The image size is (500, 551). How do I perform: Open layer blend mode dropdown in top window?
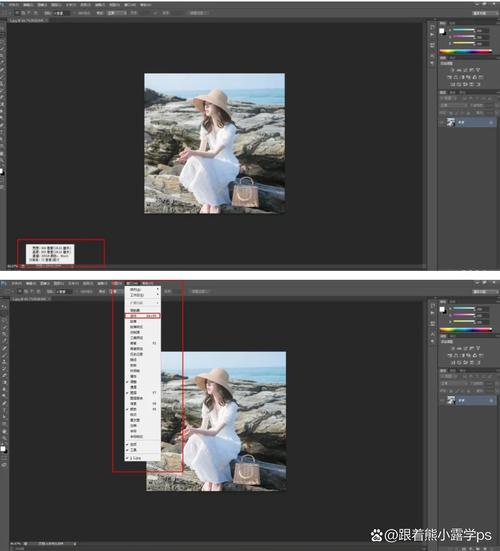(x=454, y=105)
